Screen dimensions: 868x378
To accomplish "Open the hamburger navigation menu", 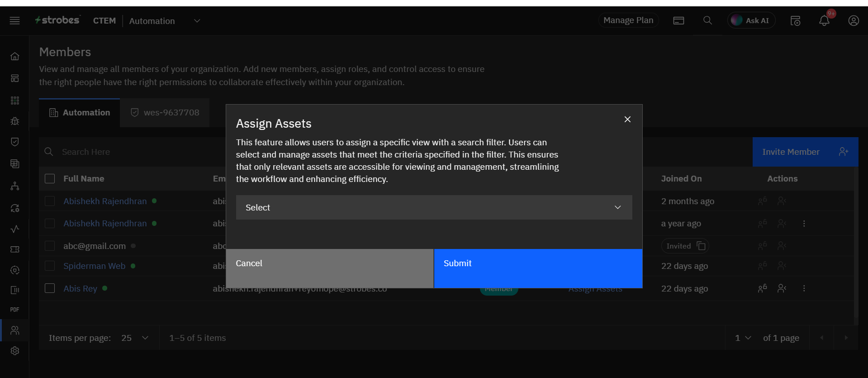I will (x=14, y=21).
